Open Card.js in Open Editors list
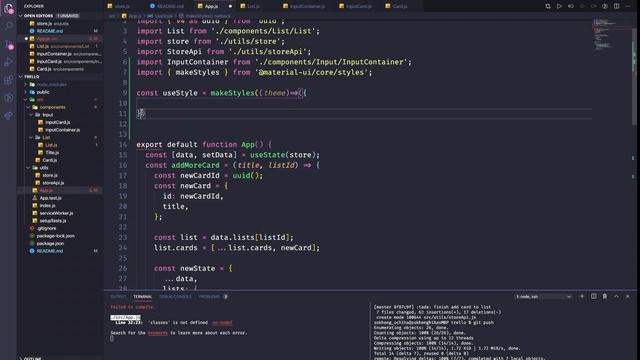The image size is (640, 360). 44,69
